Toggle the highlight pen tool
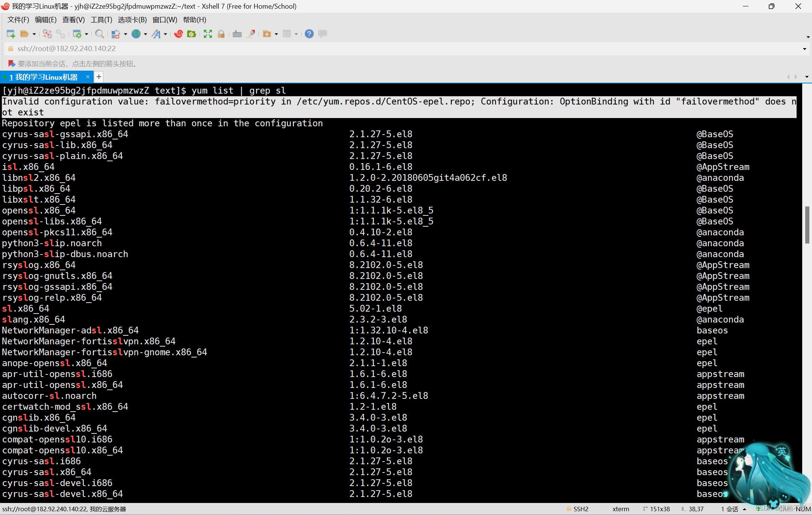Viewport: 812px width, 515px height. [x=251, y=34]
